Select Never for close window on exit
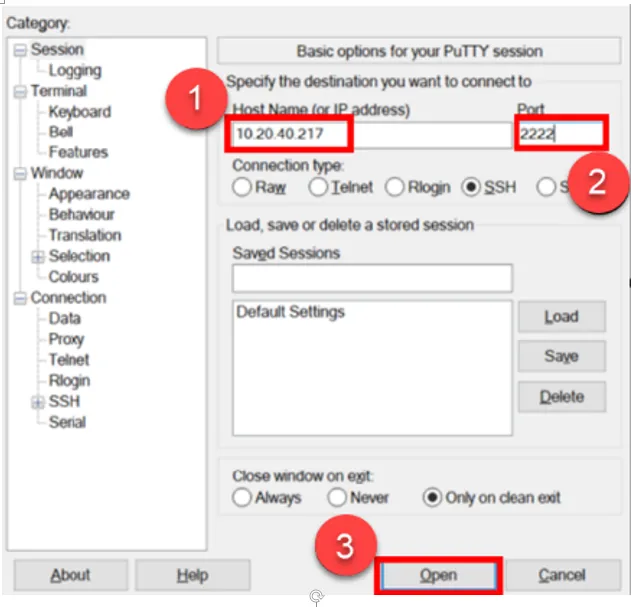 click(x=337, y=497)
